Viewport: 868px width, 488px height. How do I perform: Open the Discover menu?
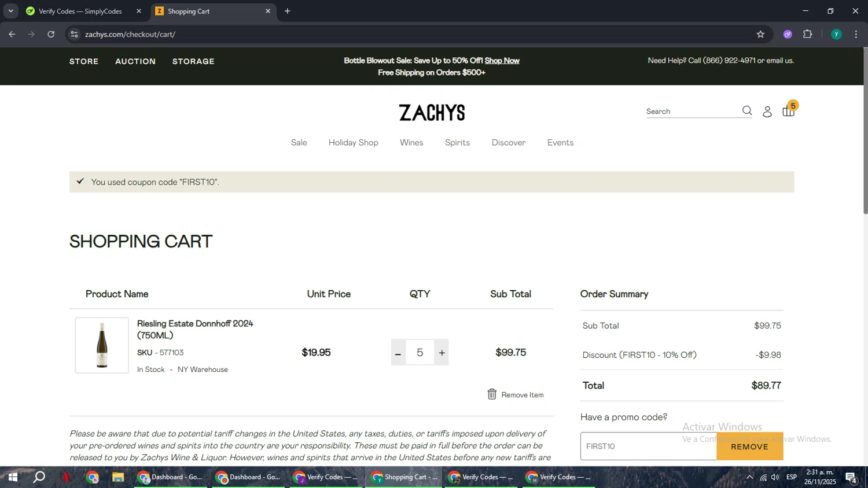click(509, 143)
